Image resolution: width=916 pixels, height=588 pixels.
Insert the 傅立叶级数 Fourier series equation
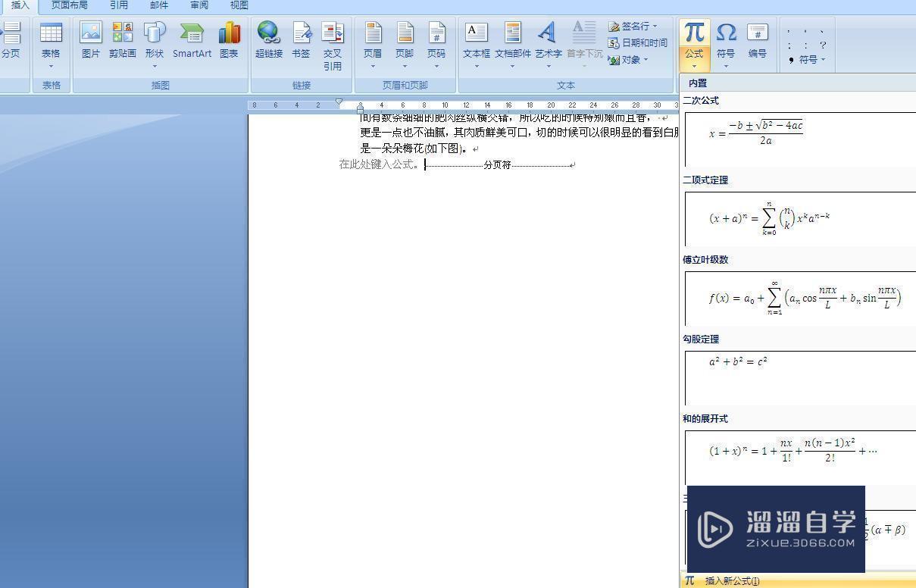796,298
